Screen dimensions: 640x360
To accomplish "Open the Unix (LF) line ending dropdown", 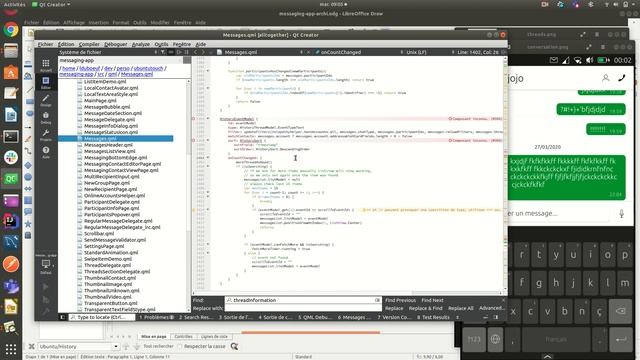I will [431, 52].
